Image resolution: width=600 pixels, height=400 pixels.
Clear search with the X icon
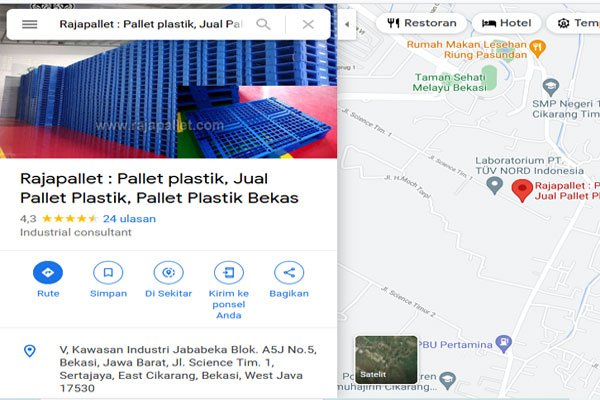tap(308, 24)
